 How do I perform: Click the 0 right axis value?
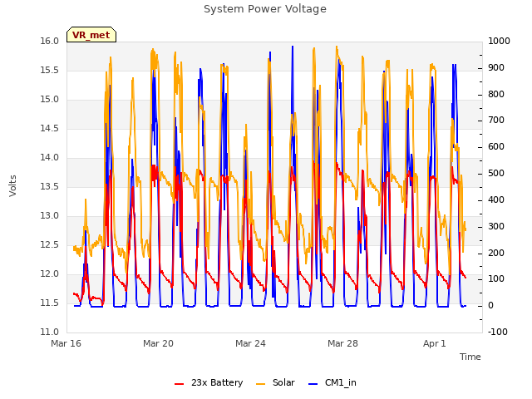(491, 306)
